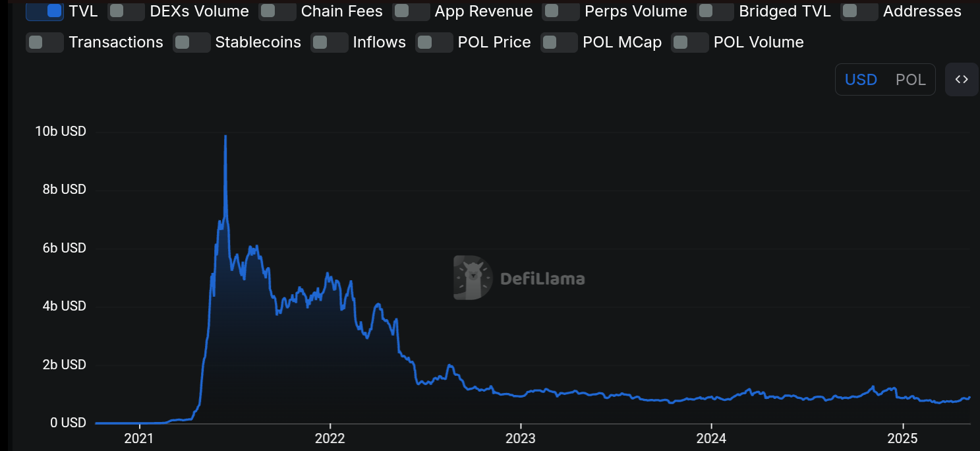This screenshot has height=451, width=980.
Task: Click the TVL chart peak near 10b
Action: 225,136
